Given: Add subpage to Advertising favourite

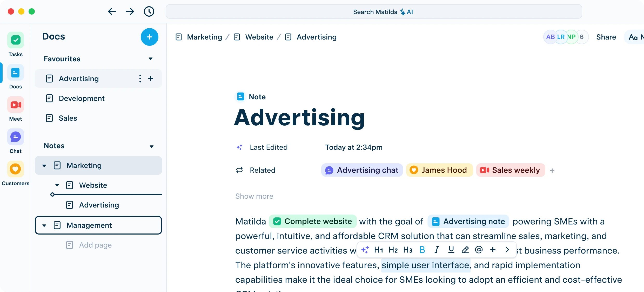Looking at the screenshot, I should [151, 79].
